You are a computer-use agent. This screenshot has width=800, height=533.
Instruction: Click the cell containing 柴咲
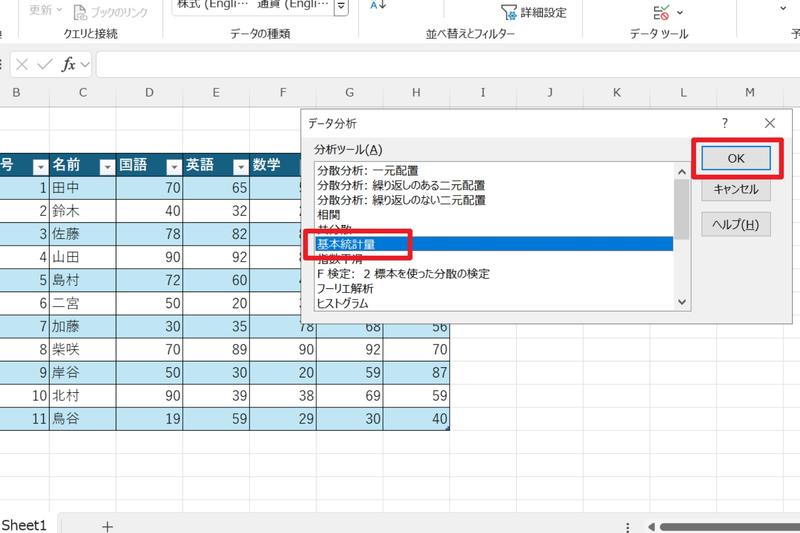coord(83,349)
